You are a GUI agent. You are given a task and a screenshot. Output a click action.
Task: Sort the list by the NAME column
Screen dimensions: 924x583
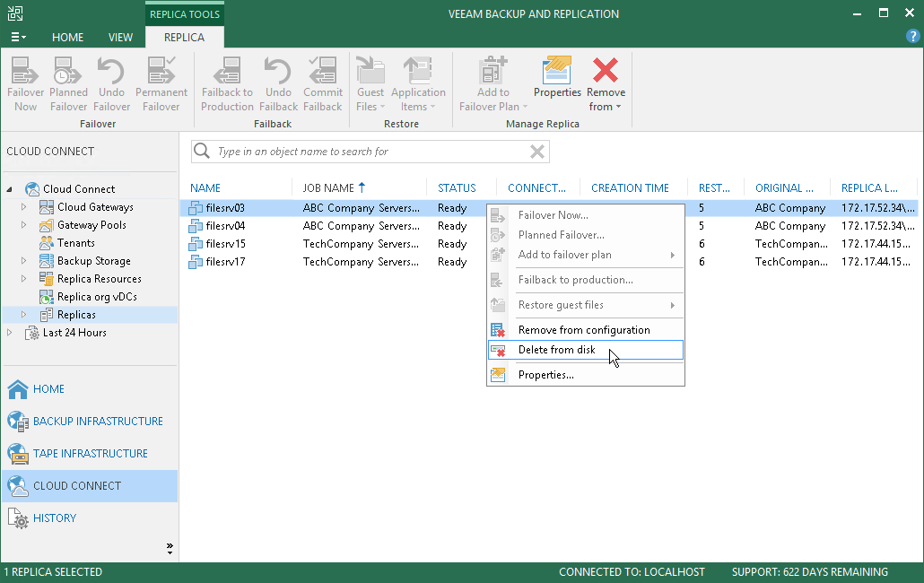coord(205,187)
